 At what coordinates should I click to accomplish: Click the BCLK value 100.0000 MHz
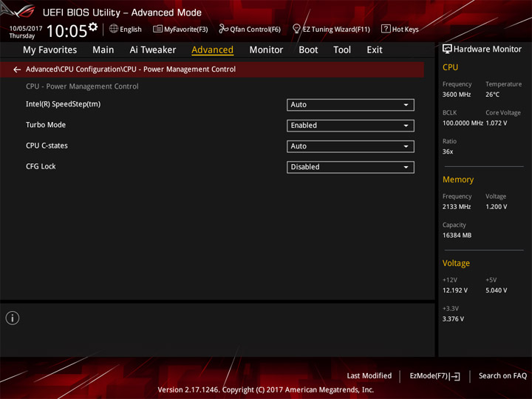(463, 123)
